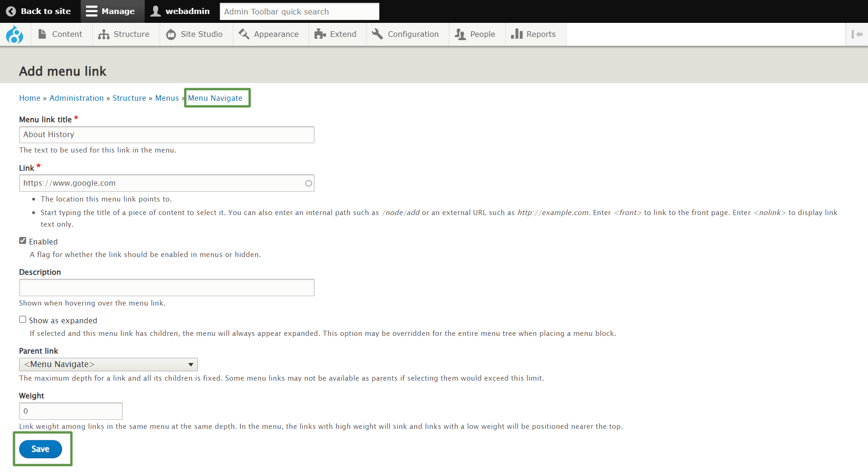Expand the Manage menu
The width and height of the screenshot is (868, 473).
[x=112, y=11]
